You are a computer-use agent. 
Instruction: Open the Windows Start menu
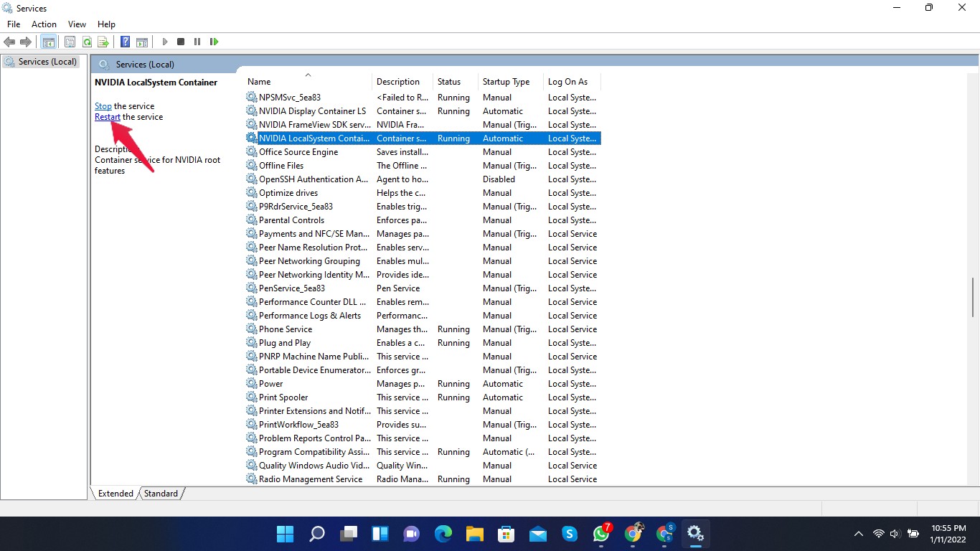(x=285, y=534)
